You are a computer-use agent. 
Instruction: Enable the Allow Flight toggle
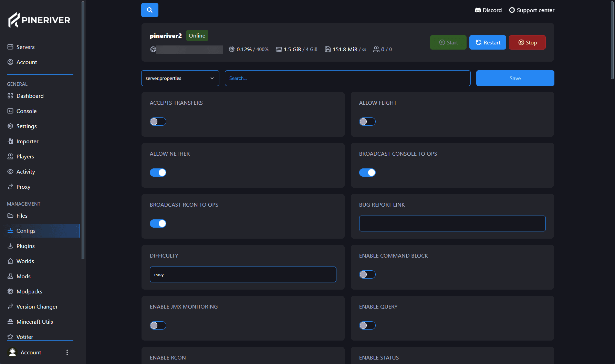pos(367,122)
